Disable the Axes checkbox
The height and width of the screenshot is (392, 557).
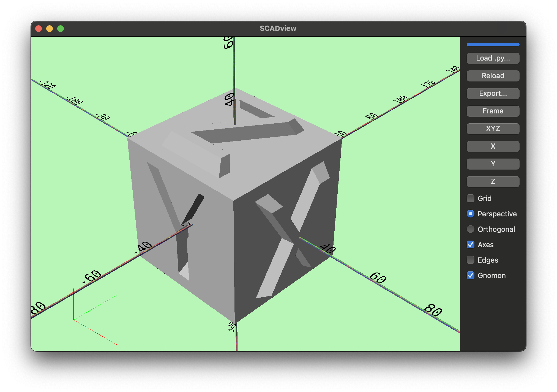470,244
